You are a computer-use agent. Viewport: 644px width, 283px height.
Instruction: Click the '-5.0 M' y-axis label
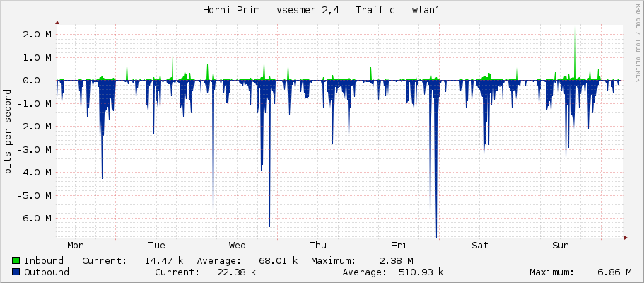click(35, 195)
